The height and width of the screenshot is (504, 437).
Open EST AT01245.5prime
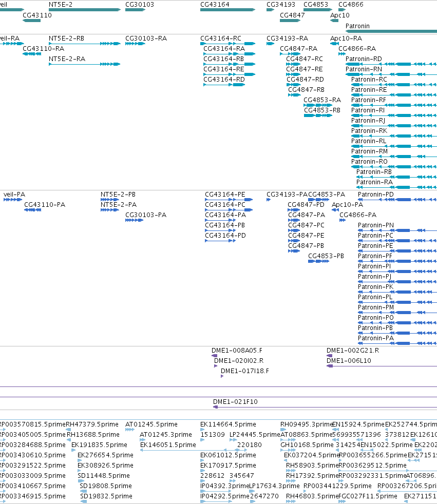(x=130, y=430)
